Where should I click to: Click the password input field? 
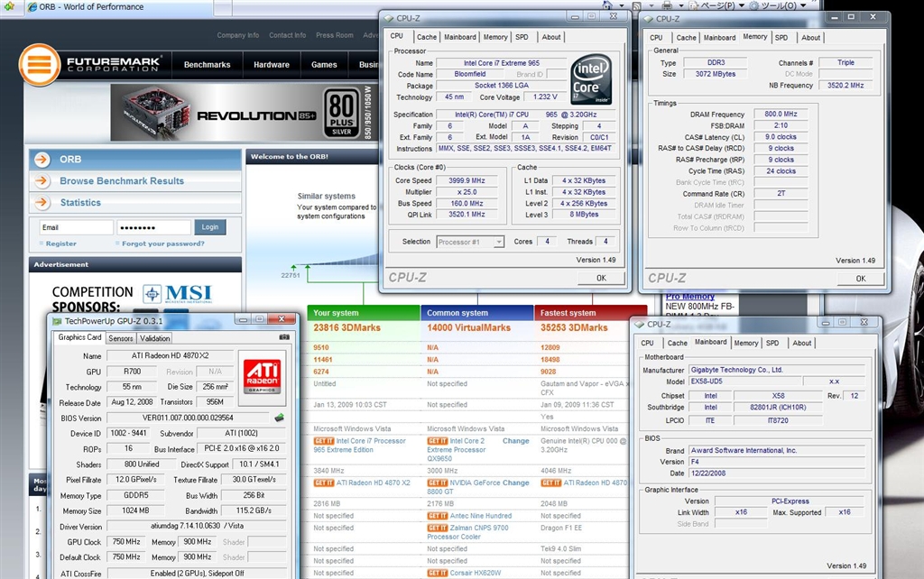point(153,227)
